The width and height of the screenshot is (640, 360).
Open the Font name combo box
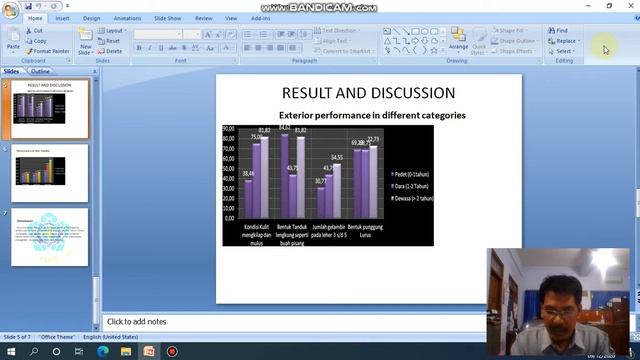click(158, 35)
